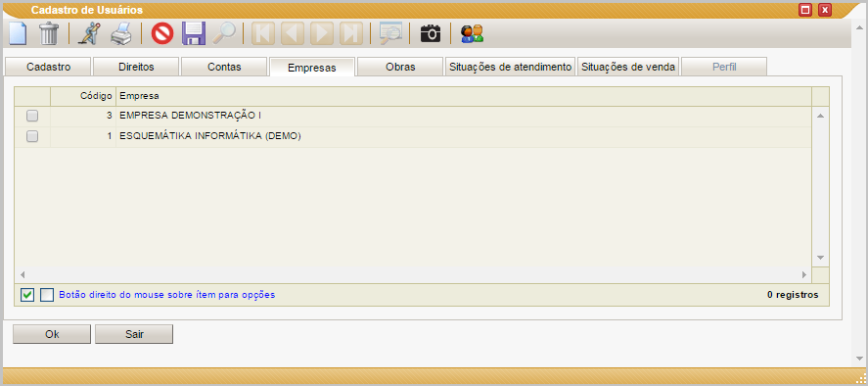Click the empty unselect-all checkbox
This screenshot has height=386, width=868.
pyautogui.click(x=47, y=295)
